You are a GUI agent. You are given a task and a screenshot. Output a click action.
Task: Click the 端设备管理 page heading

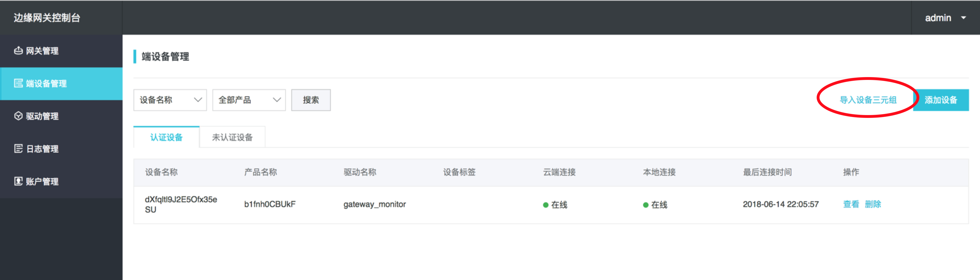[x=165, y=57]
